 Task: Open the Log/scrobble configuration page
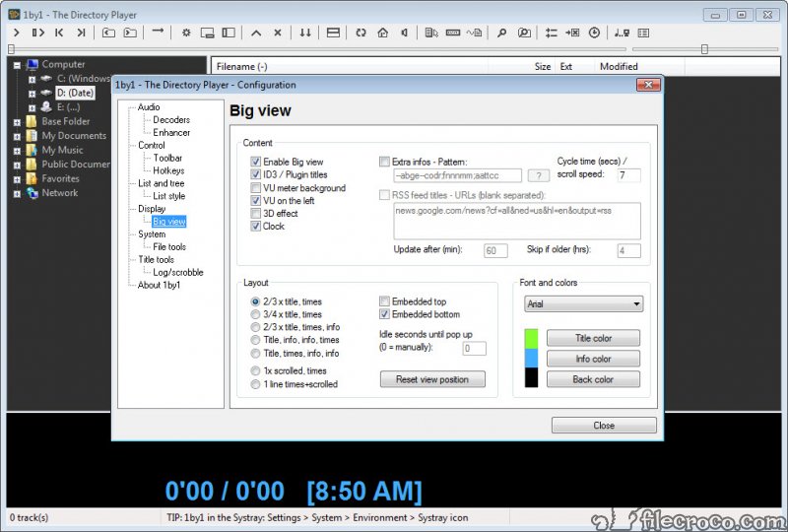coord(178,272)
